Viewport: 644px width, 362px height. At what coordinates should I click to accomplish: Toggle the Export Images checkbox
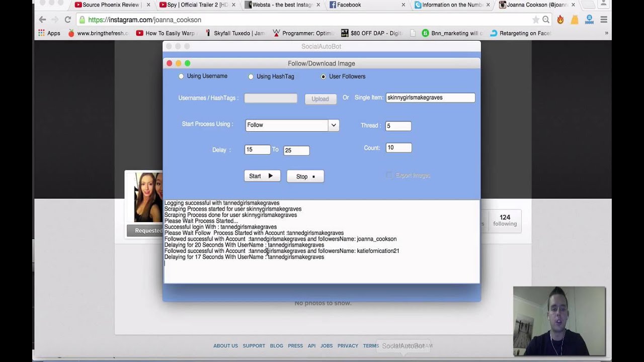point(389,175)
